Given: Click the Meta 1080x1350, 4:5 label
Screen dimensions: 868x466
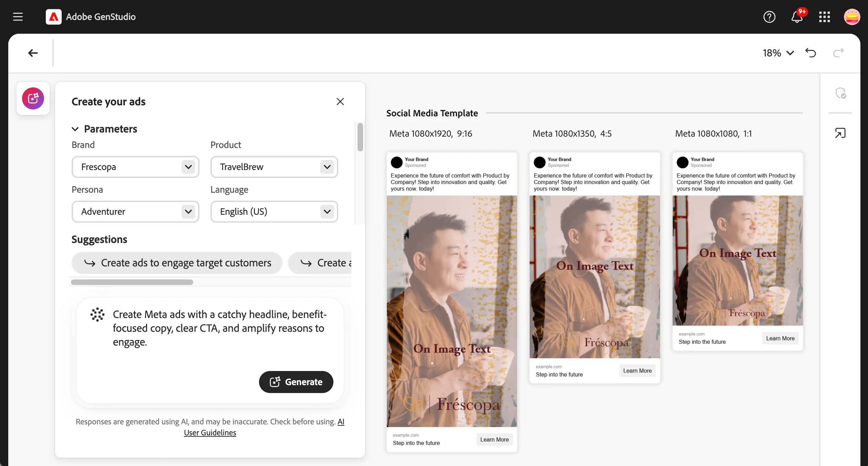Looking at the screenshot, I should click(x=572, y=134).
